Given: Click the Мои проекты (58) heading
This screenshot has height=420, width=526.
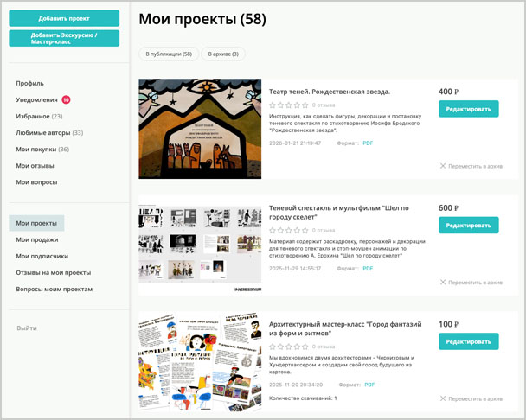Looking at the screenshot, I should click(202, 19).
